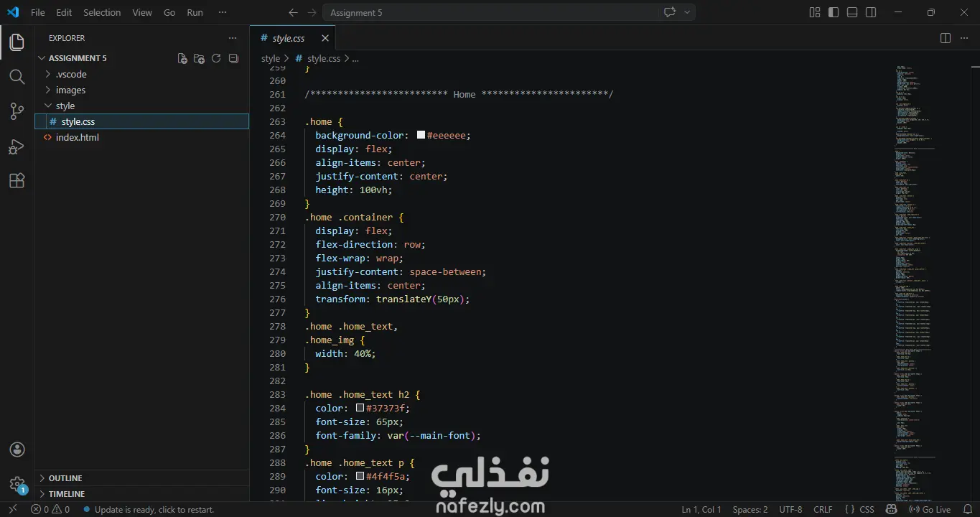Image resolution: width=980 pixels, height=517 pixels.
Task: Open editor more actions ellipsis
Action: point(963,38)
